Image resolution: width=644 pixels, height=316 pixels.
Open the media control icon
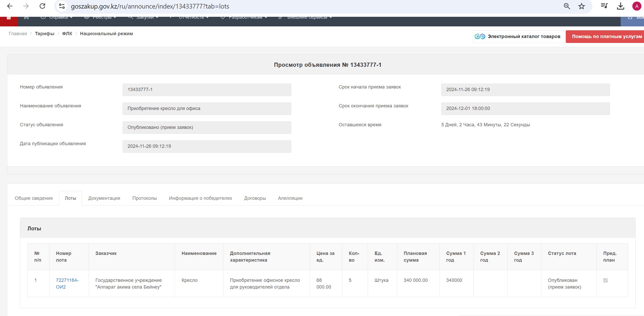point(604,6)
